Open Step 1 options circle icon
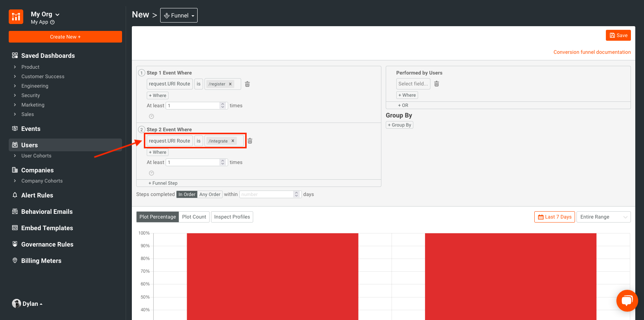644x320 pixels. tap(151, 116)
